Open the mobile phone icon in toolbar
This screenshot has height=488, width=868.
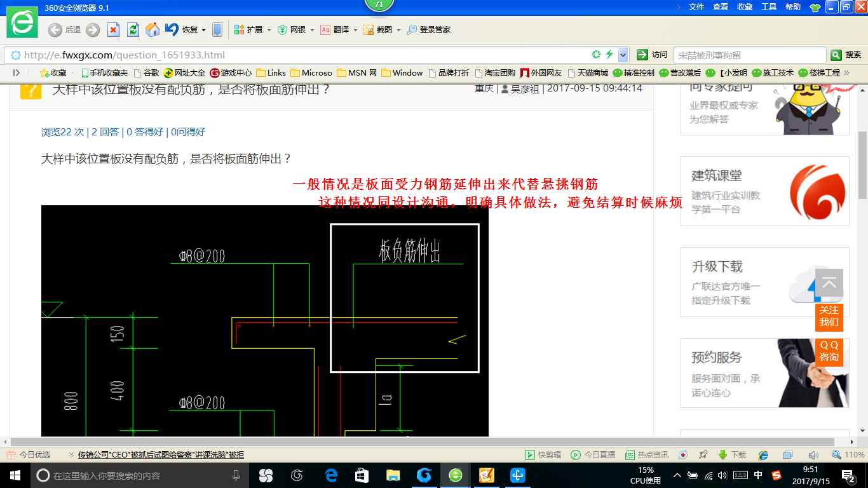click(x=217, y=30)
